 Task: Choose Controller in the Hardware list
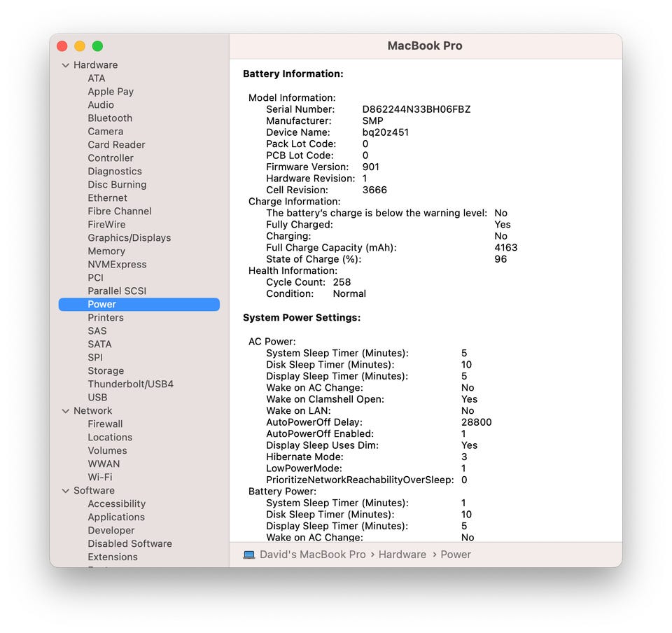[111, 158]
